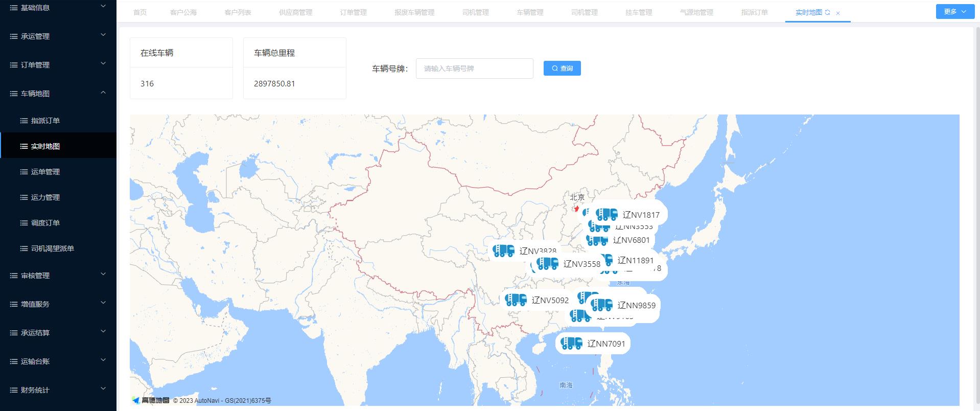Click the 辽NV1817 truck marker icon
980x411 pixels.
tap(607, 215)
